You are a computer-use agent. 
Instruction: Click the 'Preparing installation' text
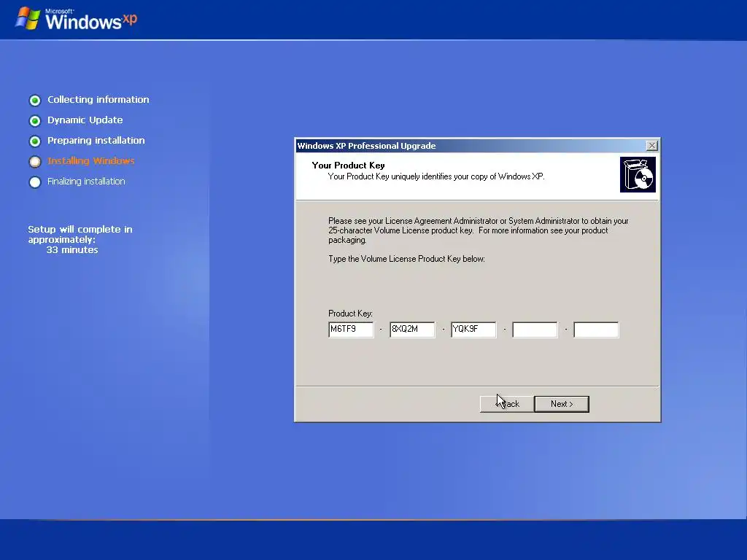tap(96, 141)
